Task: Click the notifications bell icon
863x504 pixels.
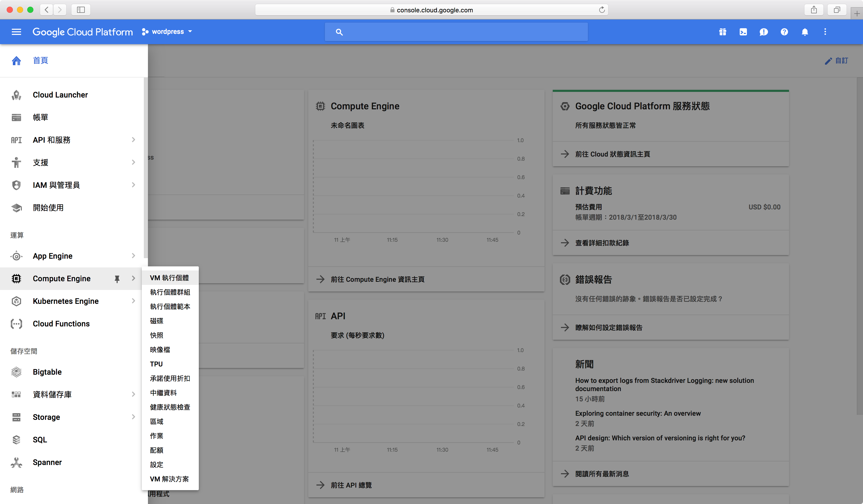Action: [x=804, y=32]
